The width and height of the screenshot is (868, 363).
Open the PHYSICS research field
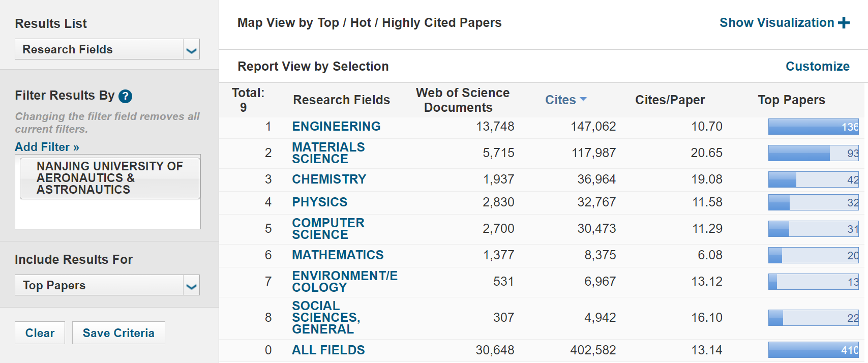[x=319, y=202]
